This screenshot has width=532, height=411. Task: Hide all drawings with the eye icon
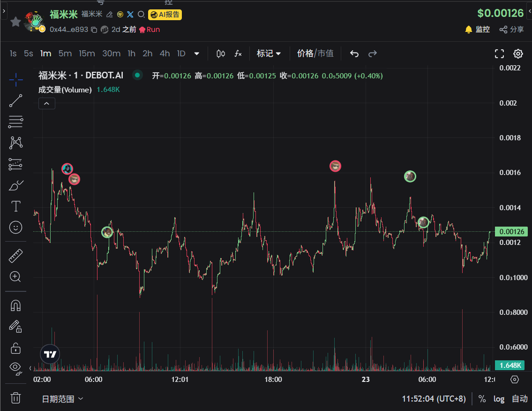15,369
